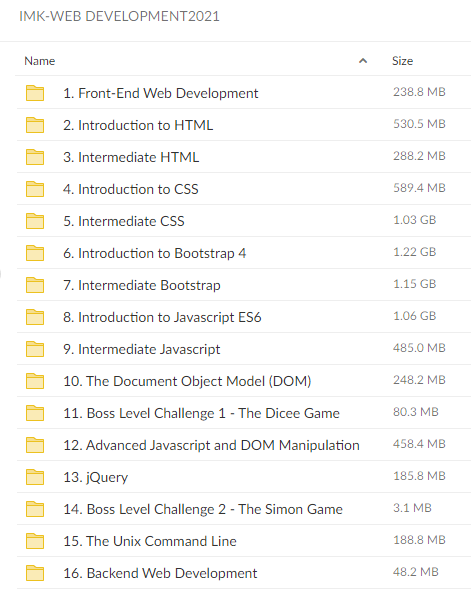
Task: Click the folder icon for Intermediate Bootstrap
Action: point(35,285)
